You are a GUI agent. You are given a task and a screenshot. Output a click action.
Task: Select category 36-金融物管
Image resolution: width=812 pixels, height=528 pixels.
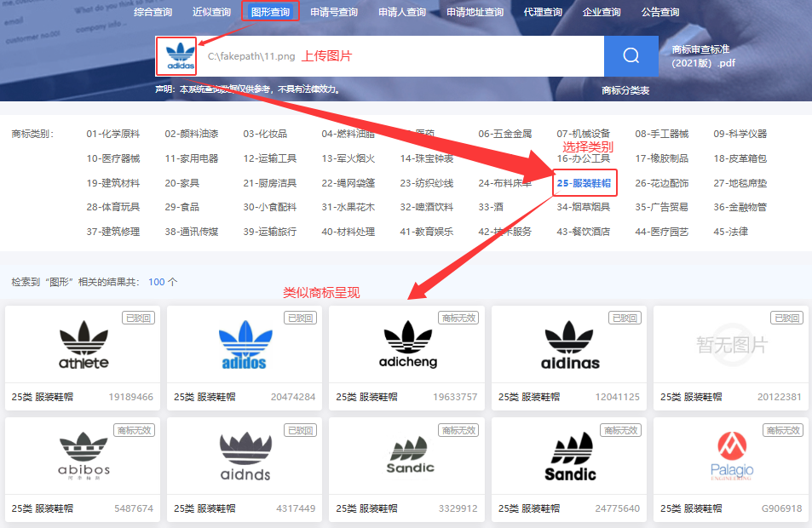coord(740,207)
